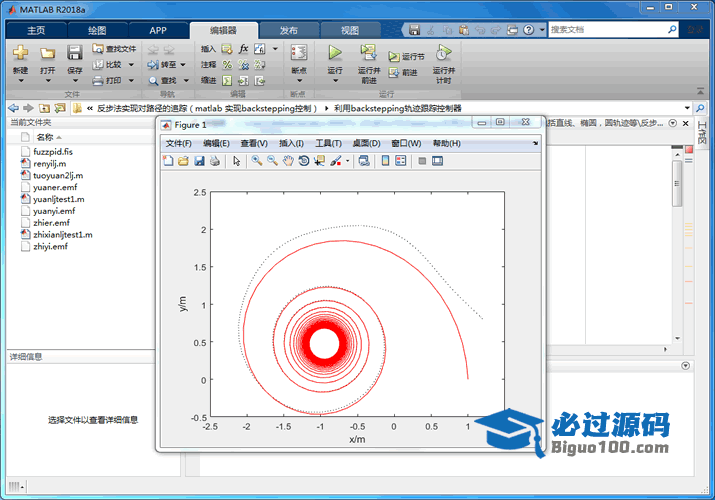Viewport: 715px width, 500px height.
Task: Open Figure 1 编辑(E) menu
Action: [216, 144]
